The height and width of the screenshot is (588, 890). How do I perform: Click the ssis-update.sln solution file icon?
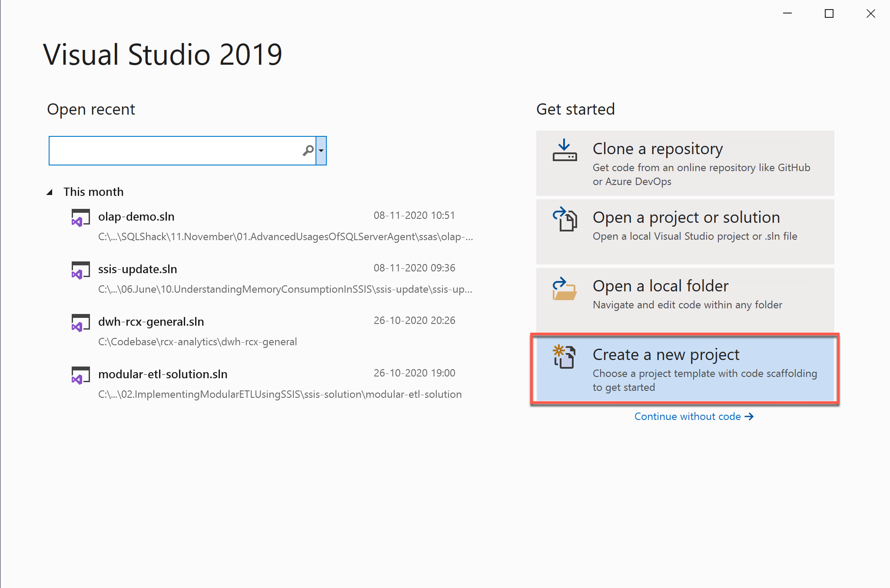80,270
